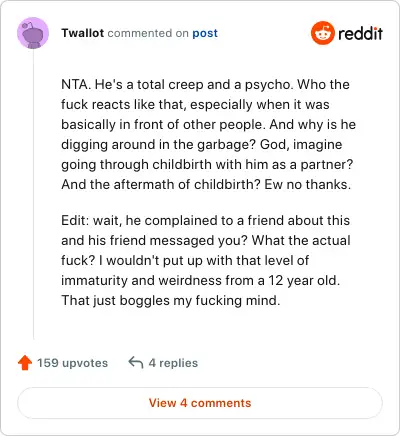
Task: Select the comment paragraph starting with NTA
Action: click(208, 134)
